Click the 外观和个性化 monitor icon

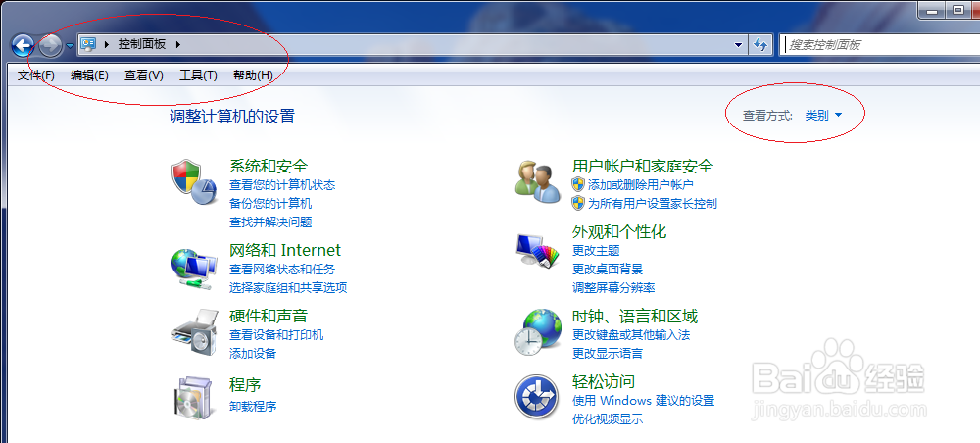(x=537, y=250)
